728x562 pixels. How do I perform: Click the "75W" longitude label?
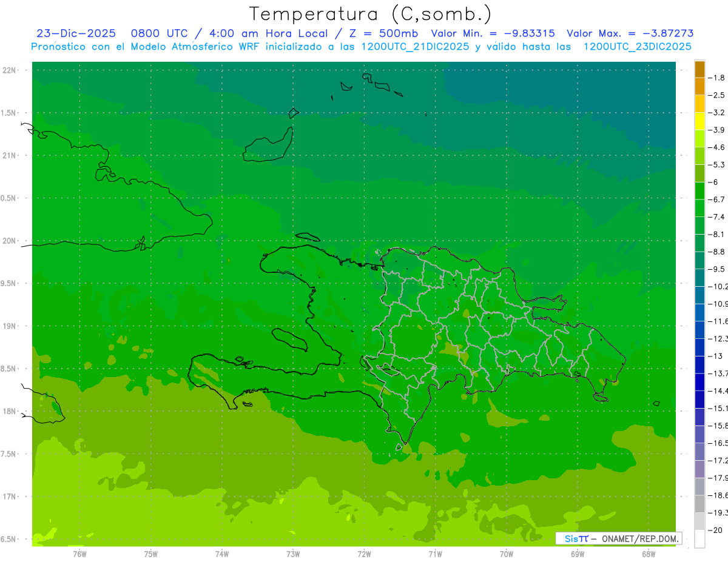pyautogui.click(x=150, y=554)
